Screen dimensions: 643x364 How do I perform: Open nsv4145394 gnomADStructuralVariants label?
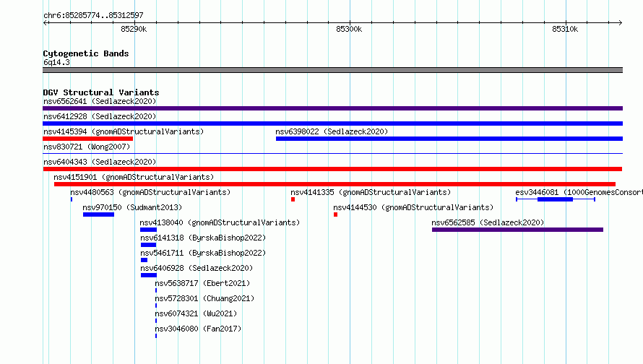point(124,131)
